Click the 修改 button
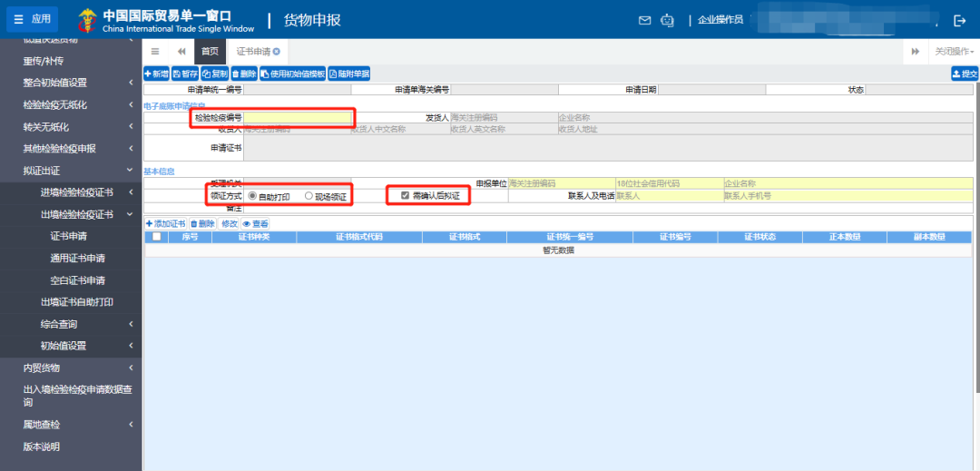Screen dimensions: 980x471 pos(230,223)
